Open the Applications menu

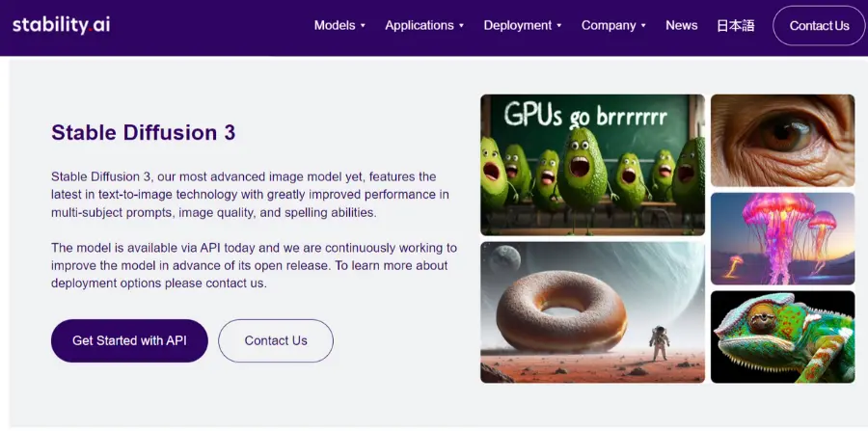420,25
